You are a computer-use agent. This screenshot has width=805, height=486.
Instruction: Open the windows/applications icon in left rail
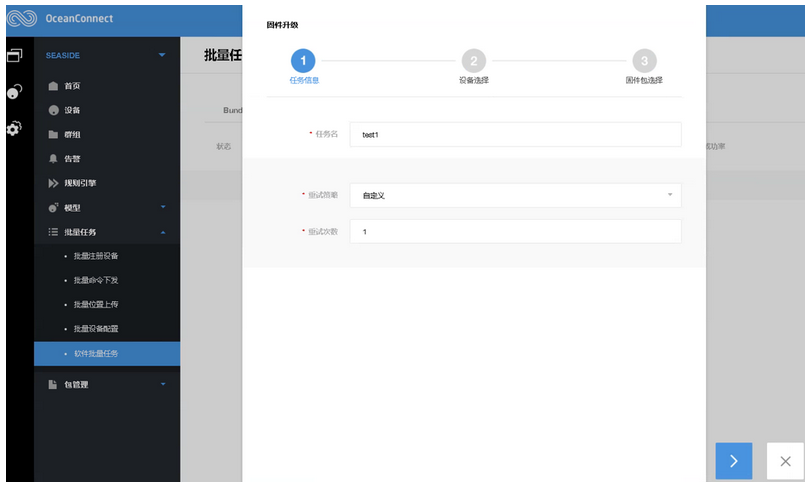pos(14,55)
